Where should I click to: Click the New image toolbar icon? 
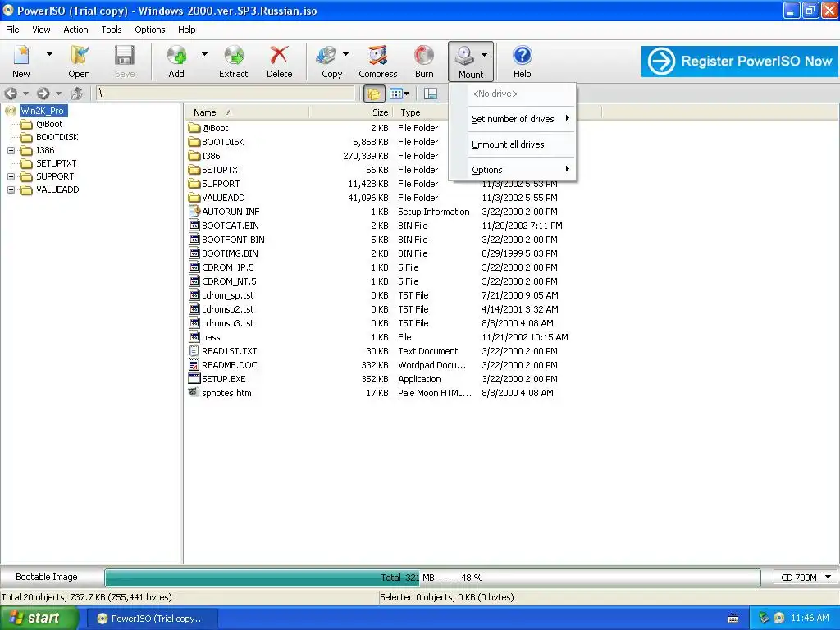click(21, 55)
